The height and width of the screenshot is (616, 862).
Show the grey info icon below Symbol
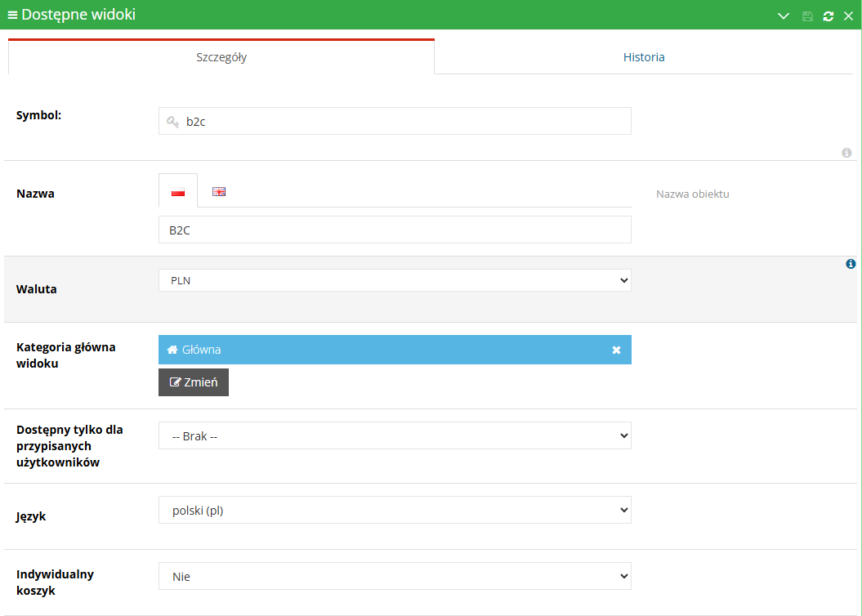click(846, 153)
